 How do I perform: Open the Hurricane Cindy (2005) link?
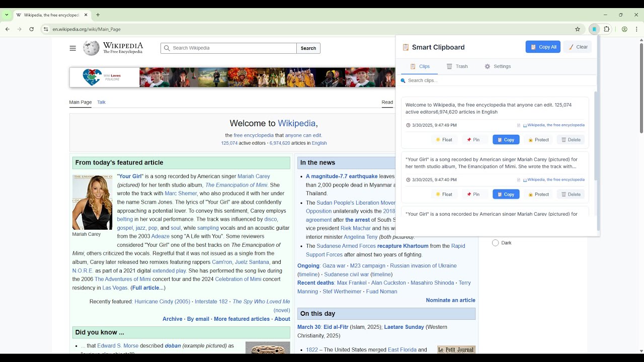coord(163,302)
